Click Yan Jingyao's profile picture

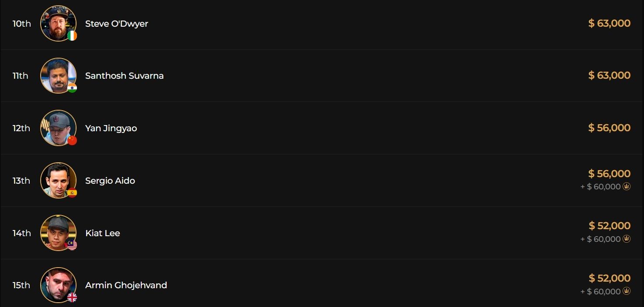(x=58, y=127)
